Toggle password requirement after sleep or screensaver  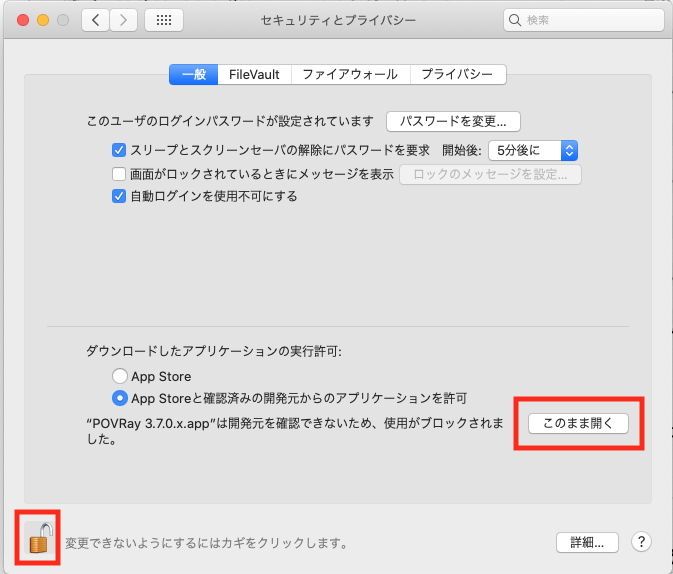pyautogui.click(x=120, y=151)
